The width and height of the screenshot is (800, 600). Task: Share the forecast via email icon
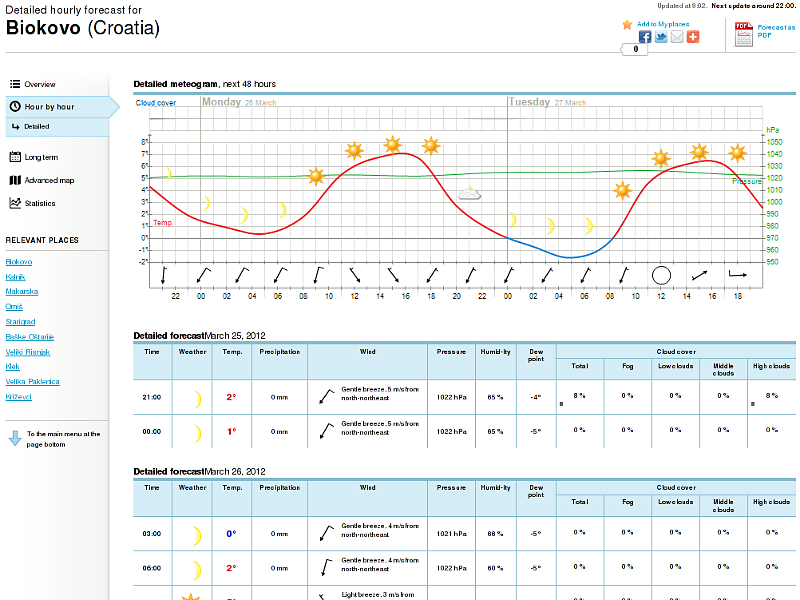pos(677,37)
